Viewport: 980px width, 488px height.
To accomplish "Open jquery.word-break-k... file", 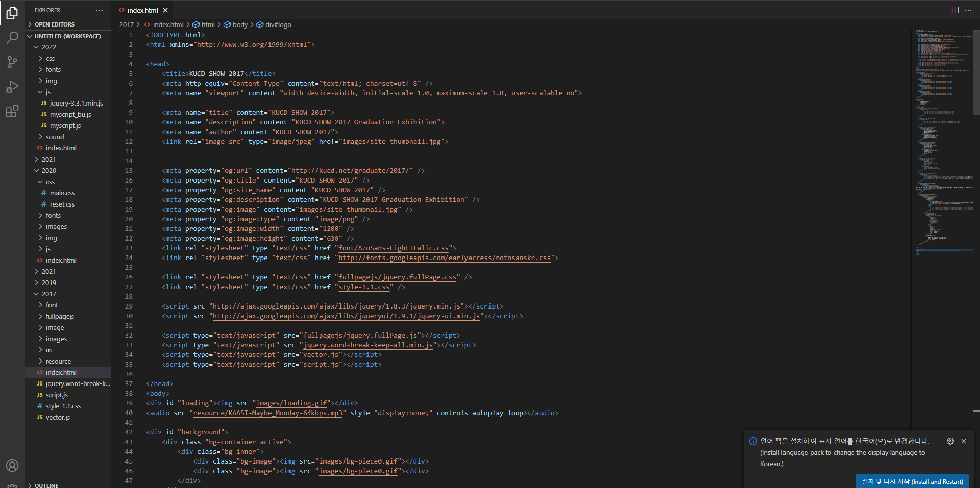I will [x=68, y=383].
